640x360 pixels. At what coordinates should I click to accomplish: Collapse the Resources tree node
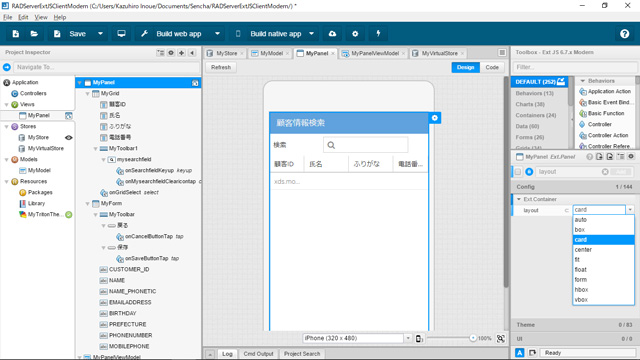point(7,182)
